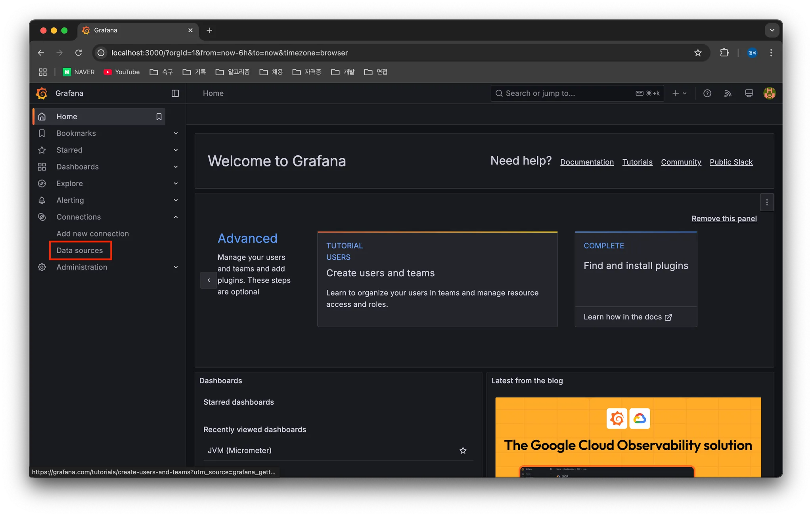Open the plus New dropdown in header
Viewport: 812px width, 516px height.
click(x=679, y=93)
